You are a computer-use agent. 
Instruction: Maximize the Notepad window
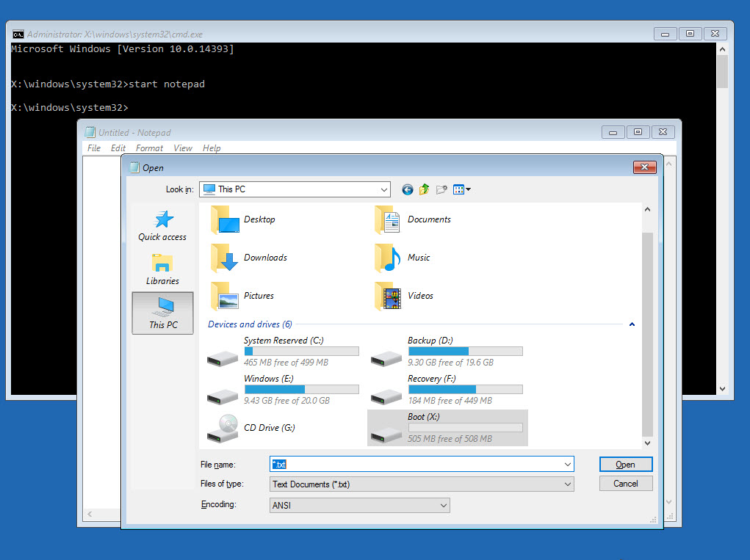(638, 132)
